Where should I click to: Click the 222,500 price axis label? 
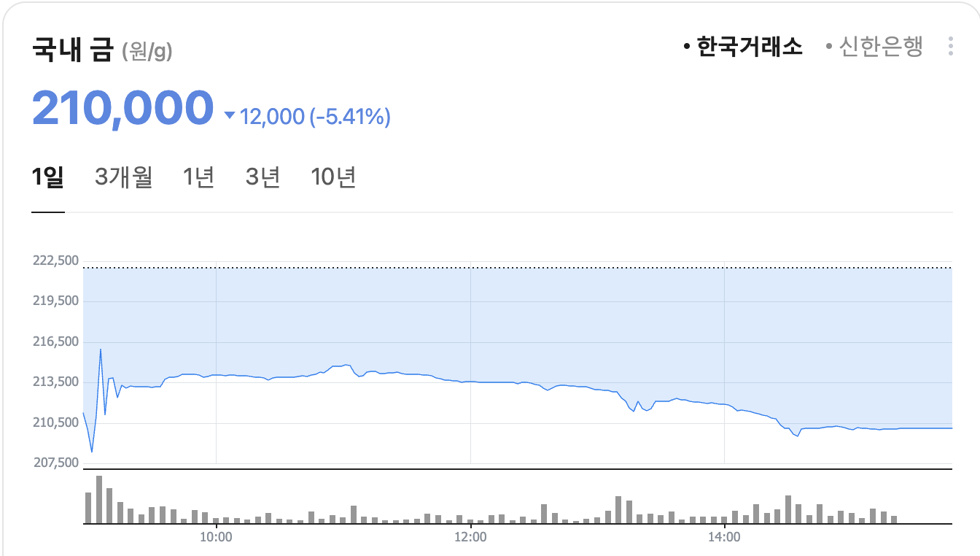pos(56,260)
